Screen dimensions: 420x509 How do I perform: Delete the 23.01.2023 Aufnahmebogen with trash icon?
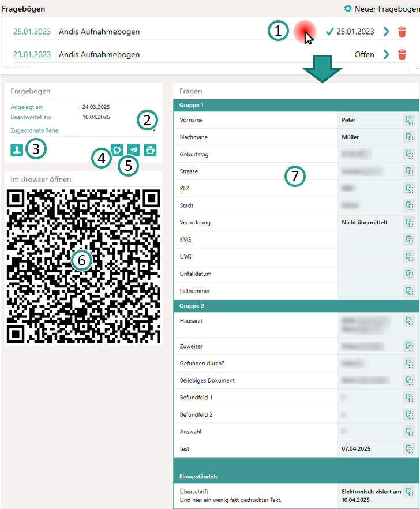[x=402, y=54]
